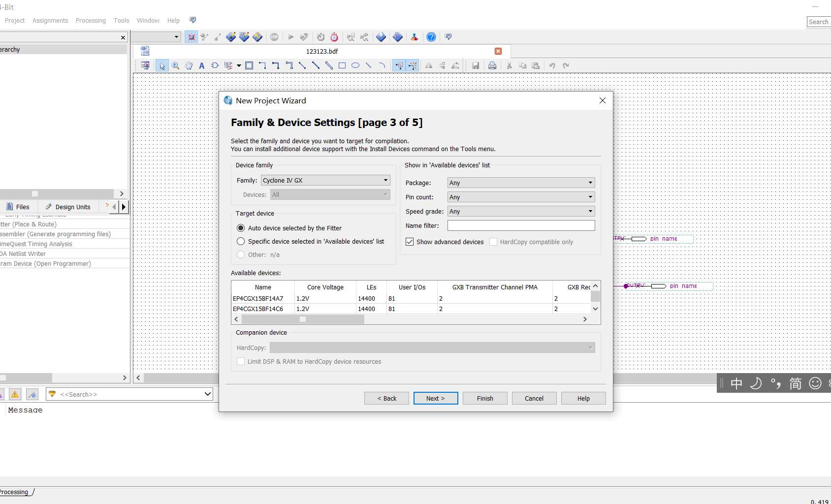
Task: Click the Finish button
Action: 485,398
